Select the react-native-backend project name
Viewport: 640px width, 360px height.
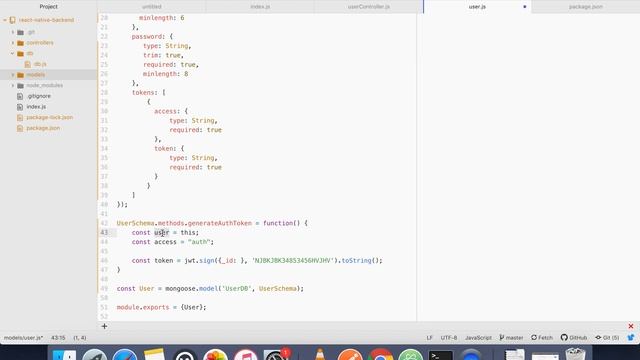[x=47, y=20]
